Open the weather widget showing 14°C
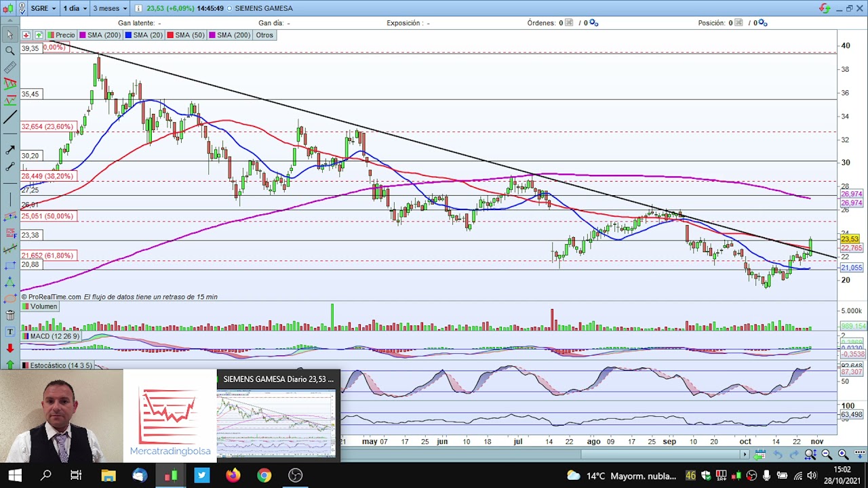This screenshot has height=488, width=868. (x=621, y=475)
